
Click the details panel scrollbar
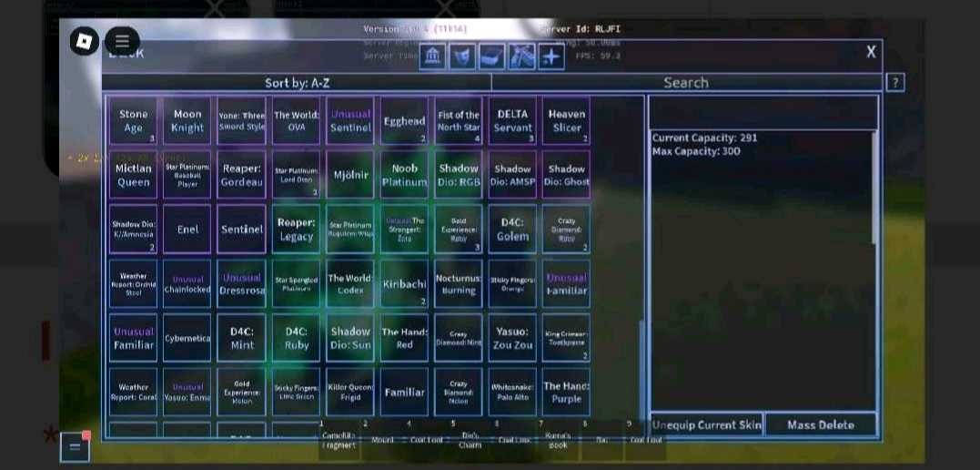(874, 188)
